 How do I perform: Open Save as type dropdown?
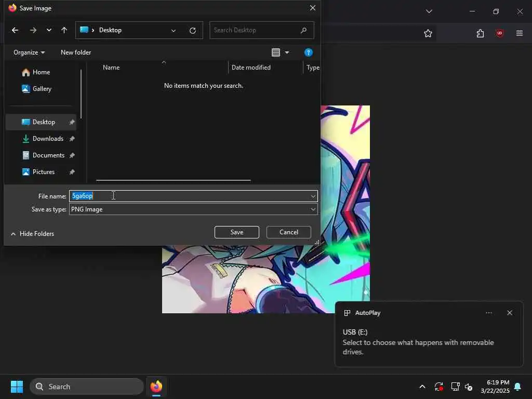pos(193,209)
